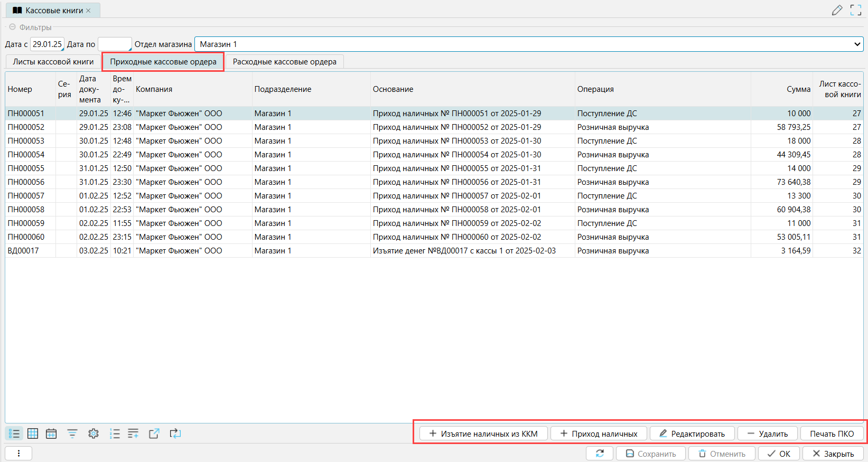Click the export external-link icon
Image resolution: width=868 pixels, height=462 pixels.
click(154, 433)
